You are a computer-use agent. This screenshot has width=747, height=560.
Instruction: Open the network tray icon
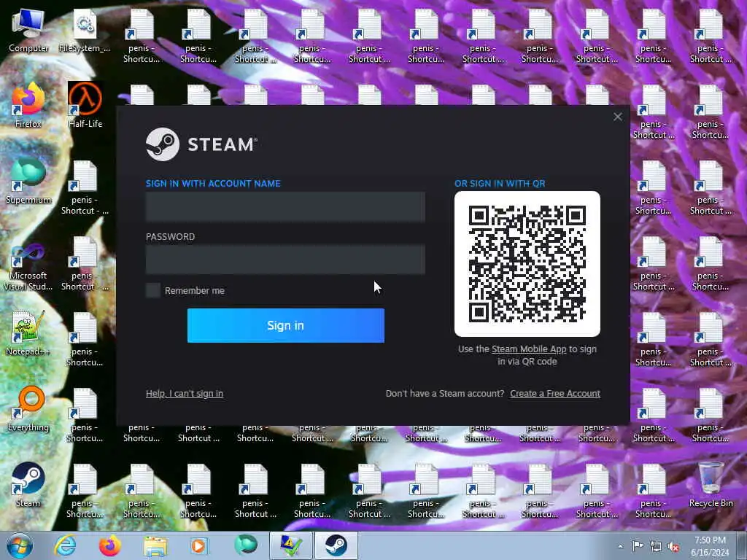tap(656, 546)
